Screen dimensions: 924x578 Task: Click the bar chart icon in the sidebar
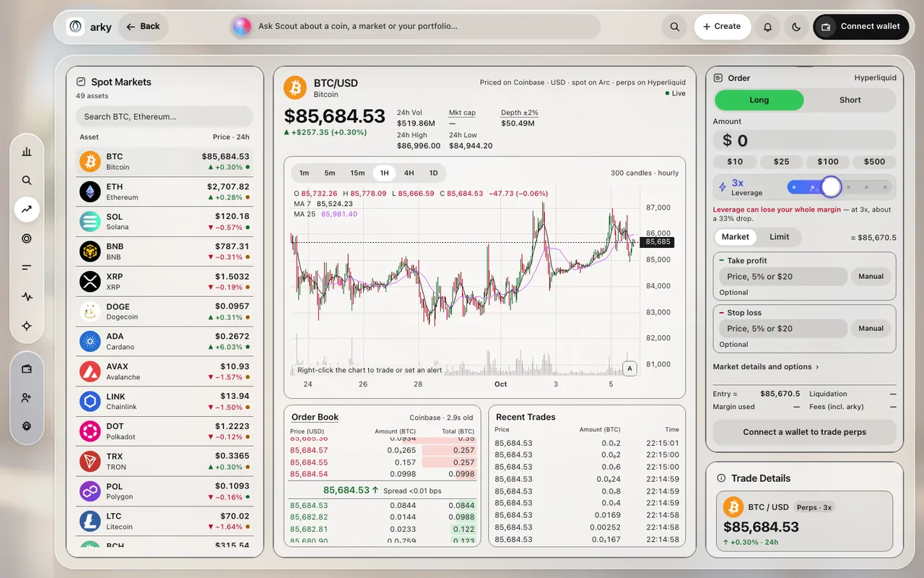pos(27,152)
